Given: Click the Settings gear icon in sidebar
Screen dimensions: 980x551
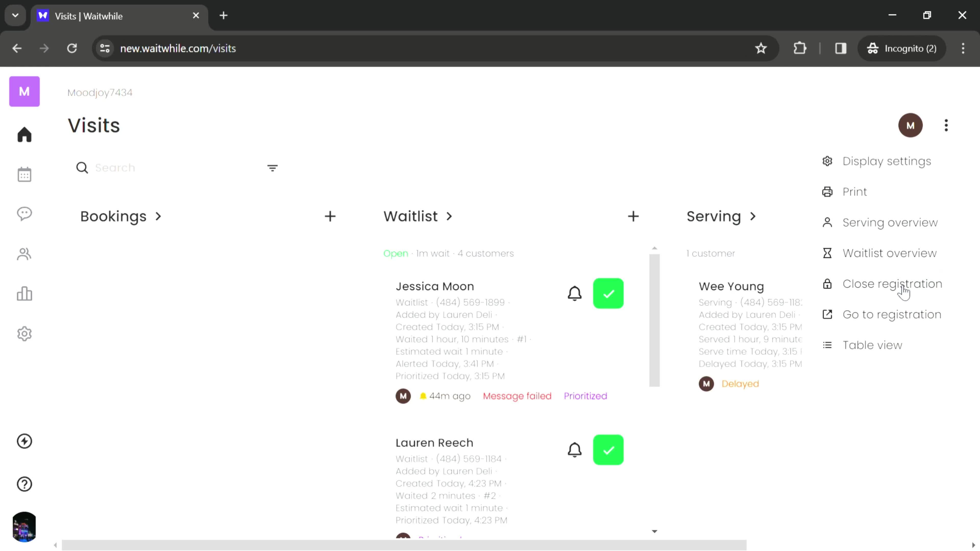Looking at the screenshot, I should click(x=24, y=334).
